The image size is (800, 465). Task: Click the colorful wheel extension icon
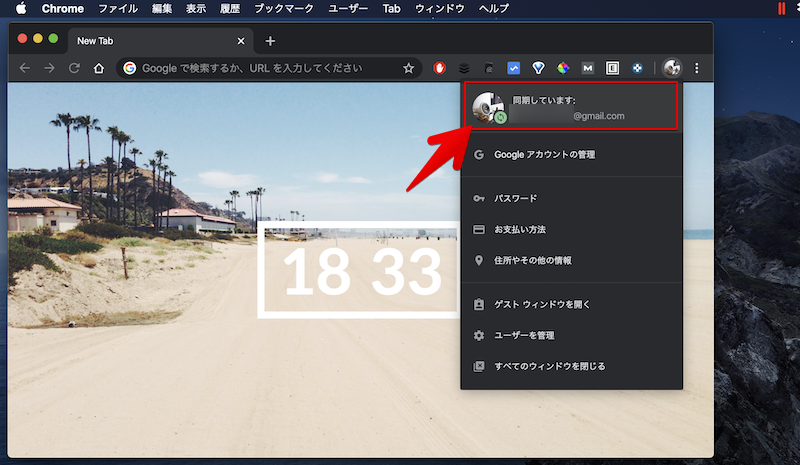tap(563, 68)
